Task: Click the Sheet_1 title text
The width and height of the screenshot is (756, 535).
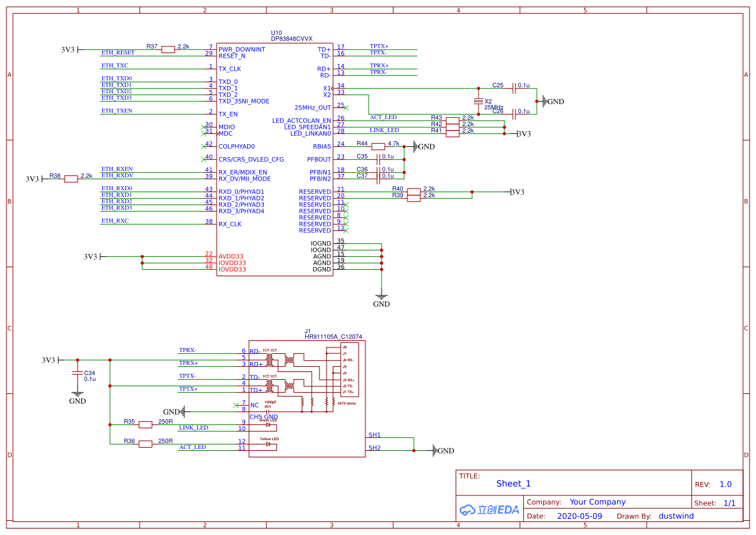Action: coord(513,483)
